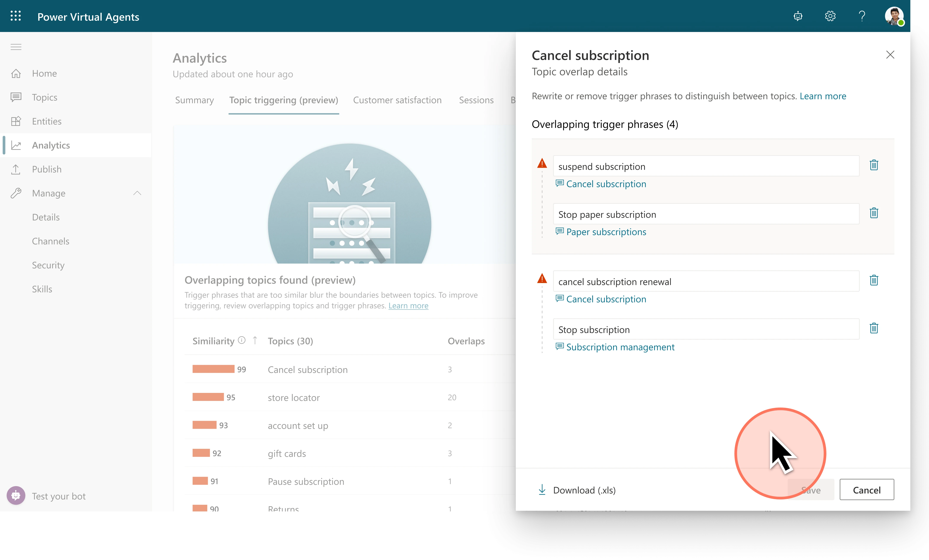
Task: Click "Learn more" about topic overlap
Action: [x=823, y=96]
